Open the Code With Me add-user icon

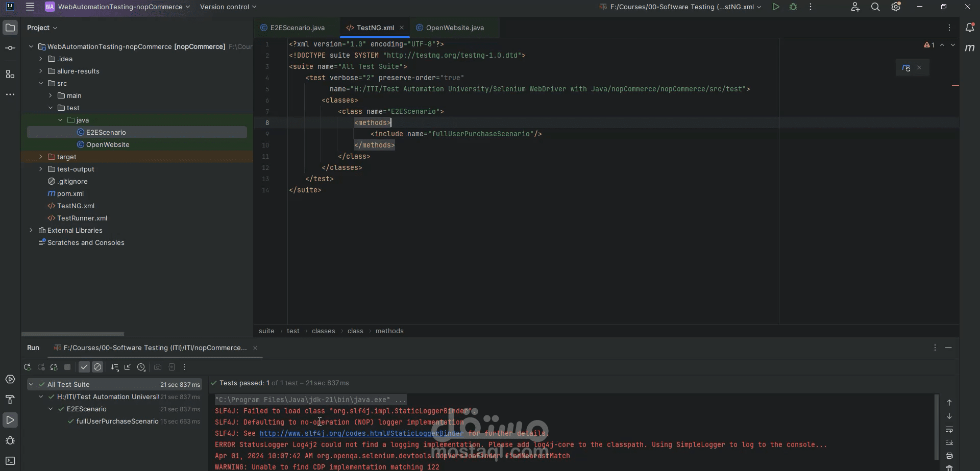[855, 7]
